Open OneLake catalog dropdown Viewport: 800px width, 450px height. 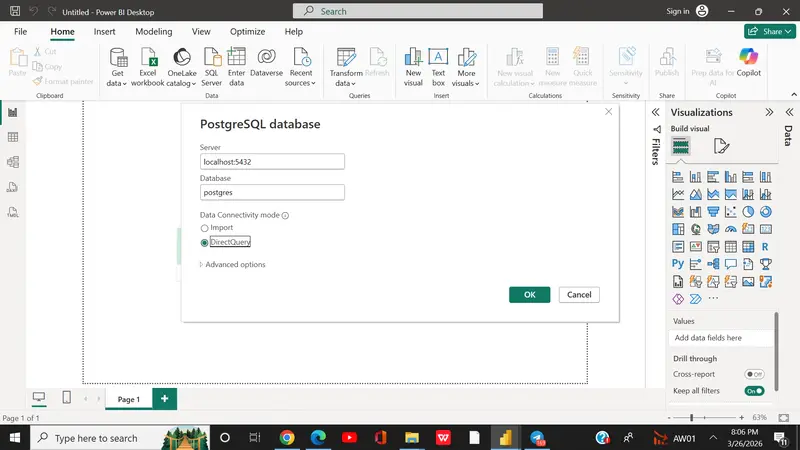[182, 67]
